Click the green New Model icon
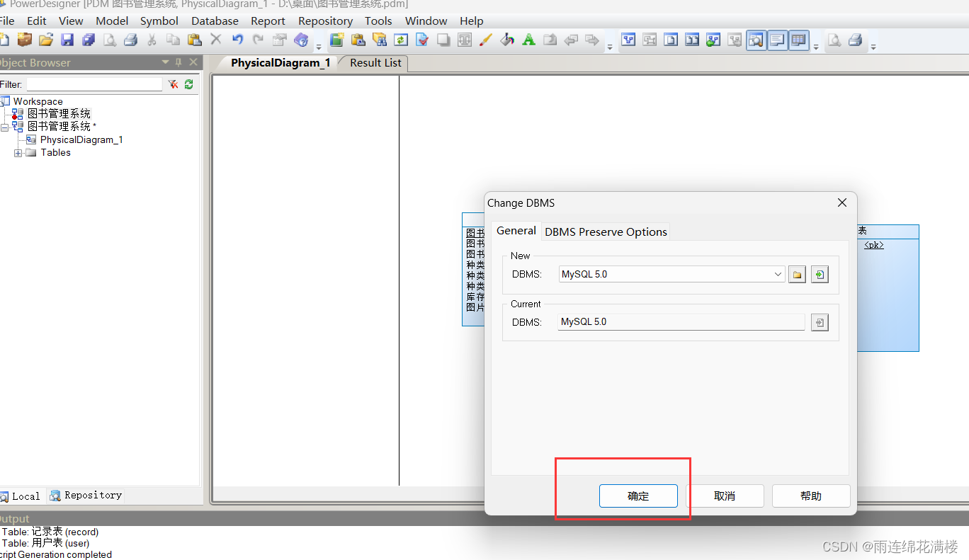Image resolution: width=969 pixels, height=560 pixels. tap(336, 40)
